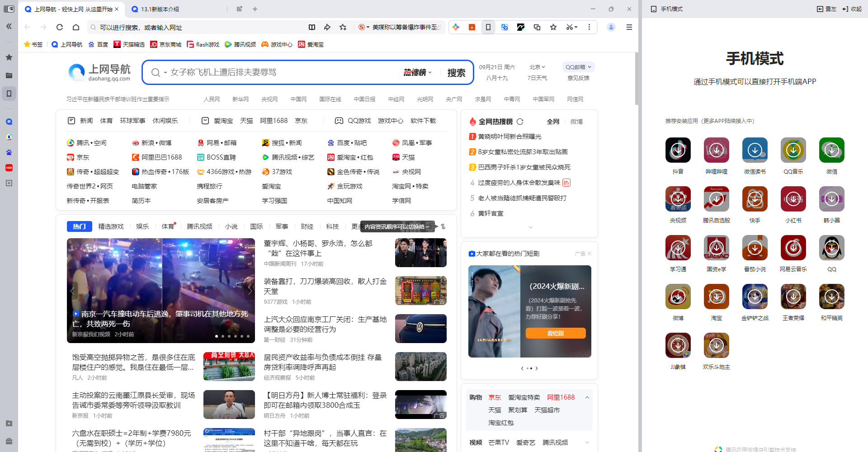Close the hot short-drama ad
Viewport: 868px width, 452px height.
click(x=590, y=254)
